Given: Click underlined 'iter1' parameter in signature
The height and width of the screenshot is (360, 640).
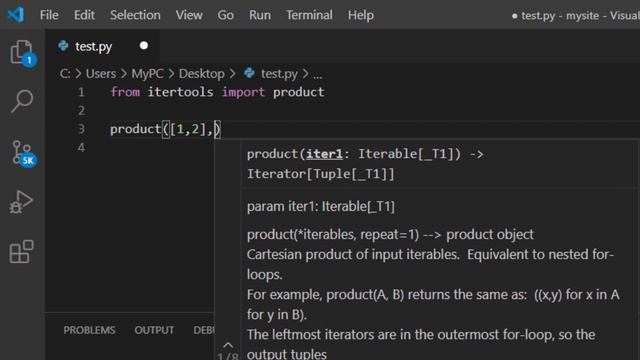Looking at the screenshot, I should pyautogui.click(x=324, y=154).
